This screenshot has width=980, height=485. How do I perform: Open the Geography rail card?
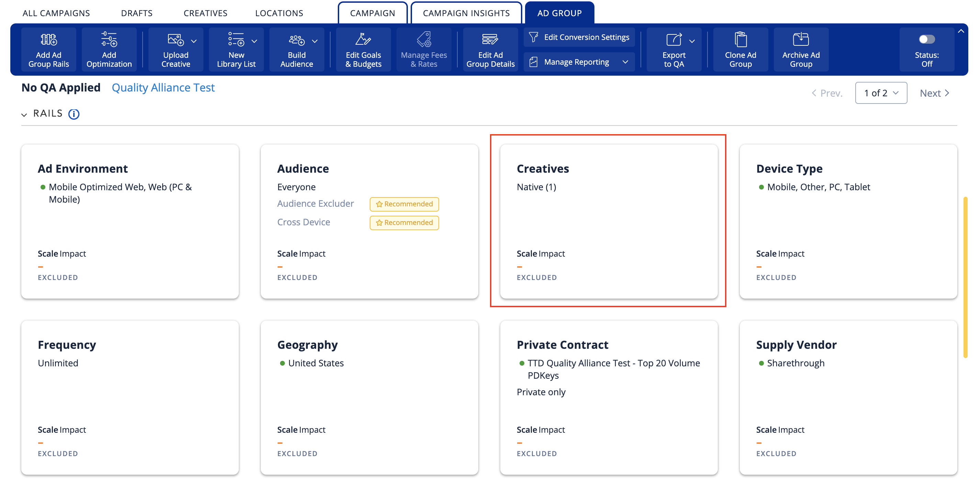click(369, 397)
